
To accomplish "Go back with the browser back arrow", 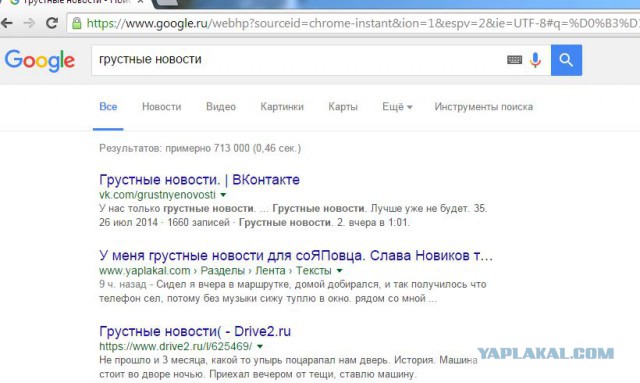I will coord(7,23).
